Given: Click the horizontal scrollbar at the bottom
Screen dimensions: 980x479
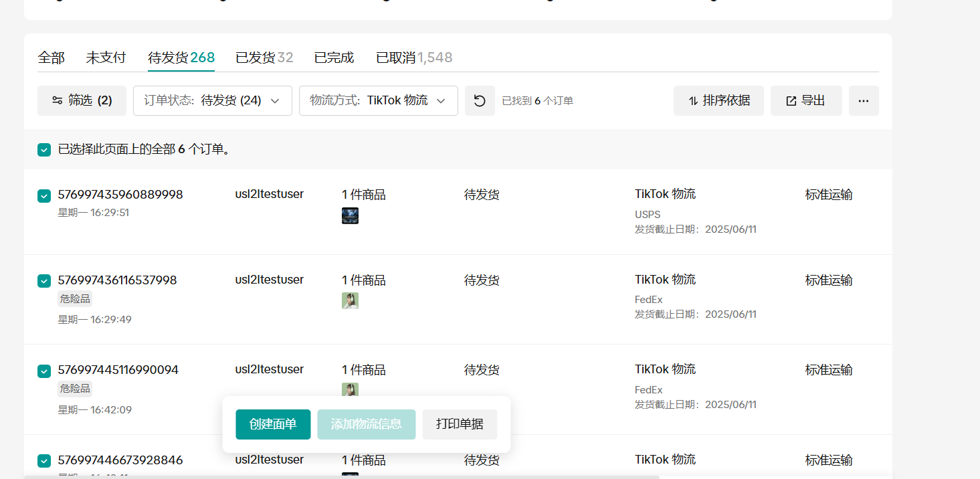Looking at the screenshot, I should coord(341,477).
